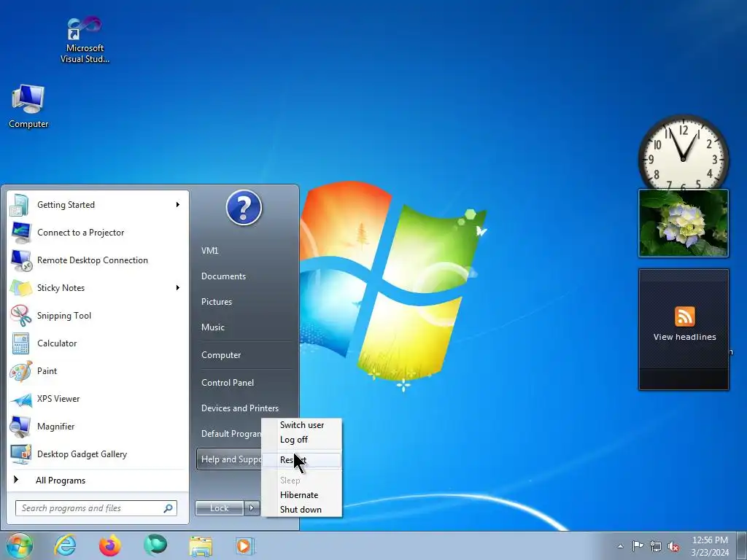Open Getting Started icon in Start menu
Viewport: 747px width, 560px height.
(x=20, y=205)
